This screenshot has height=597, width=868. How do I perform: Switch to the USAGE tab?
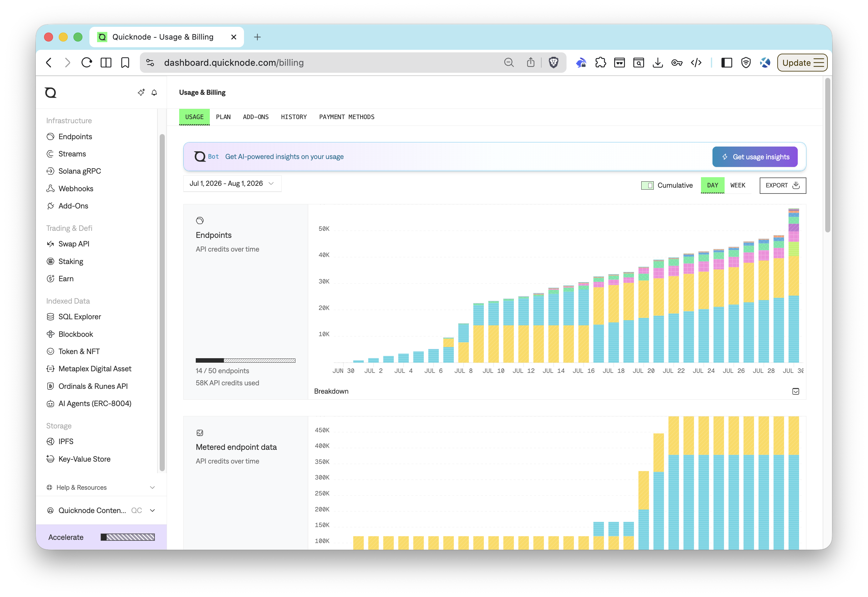coord(194,117)
